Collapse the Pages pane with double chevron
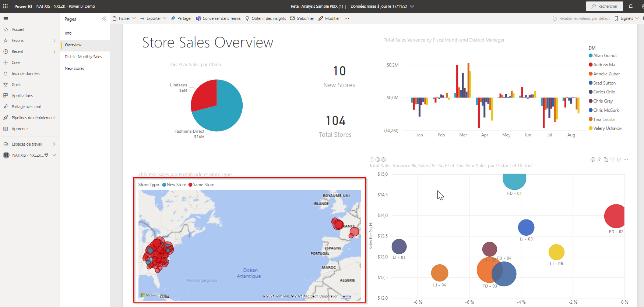This screenshot has width=644, height=307. 104,18
